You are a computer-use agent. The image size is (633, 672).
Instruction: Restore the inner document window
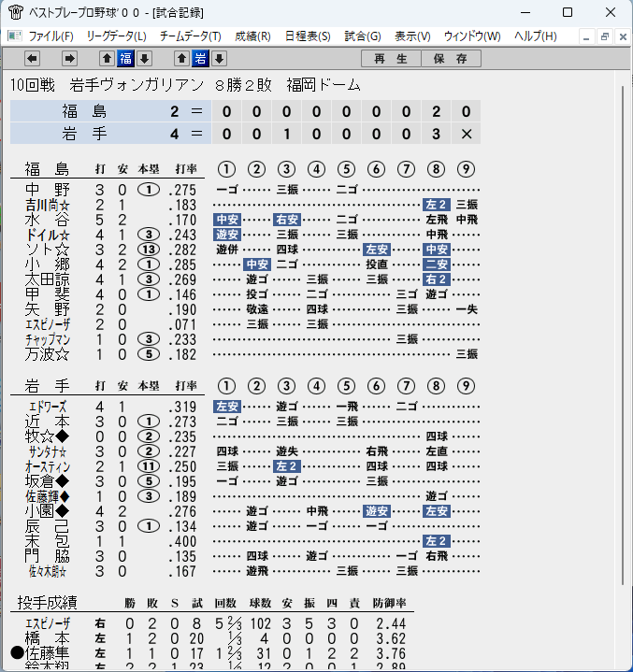tap(604, 36)
